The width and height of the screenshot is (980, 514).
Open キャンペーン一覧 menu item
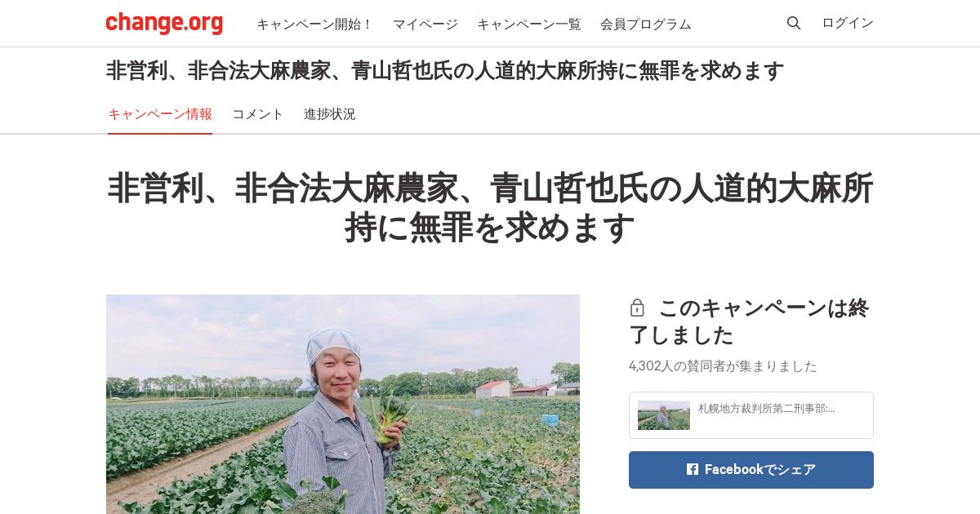pos(529,24)
